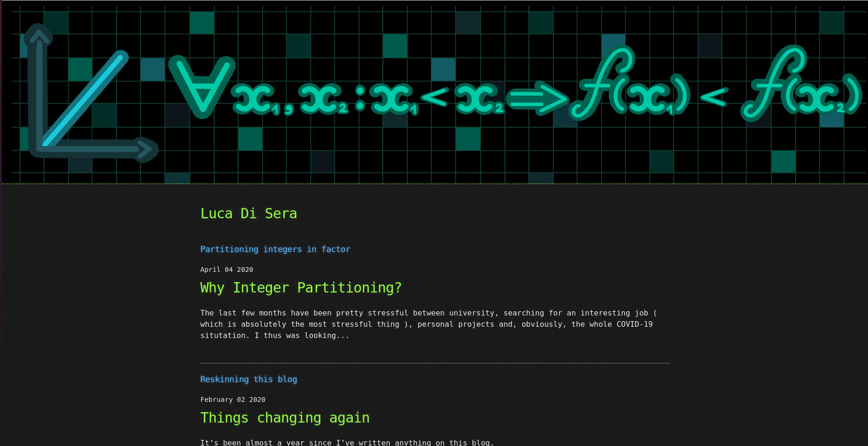The width and height of the screenshot is (868, 446).
Task: Click the 'Why Integer Partitioning?' heading
Action: pyautogui.click(x=301, y=288)
